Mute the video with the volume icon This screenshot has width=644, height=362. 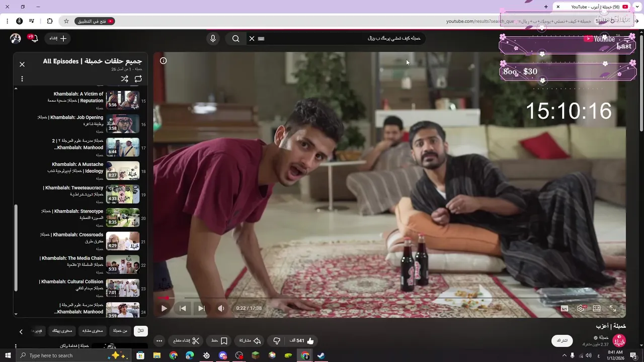(x=221, y=308)
